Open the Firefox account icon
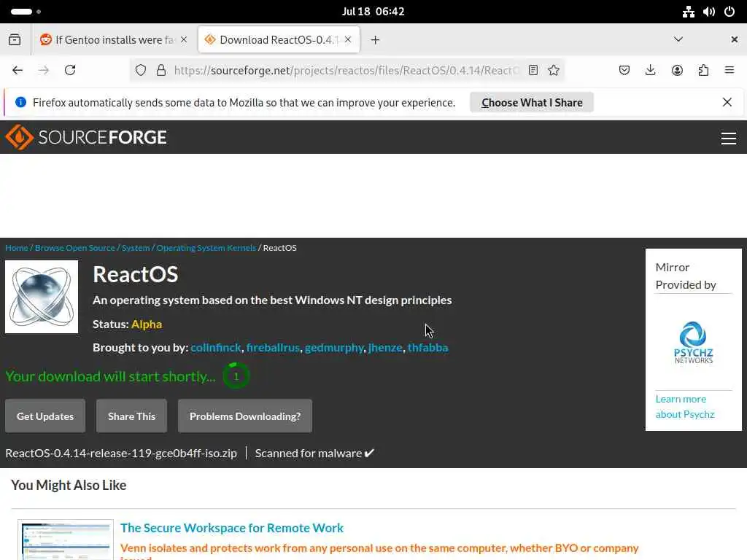The width and height of the screenshot is (747, 560). click(x=677, y=71)
